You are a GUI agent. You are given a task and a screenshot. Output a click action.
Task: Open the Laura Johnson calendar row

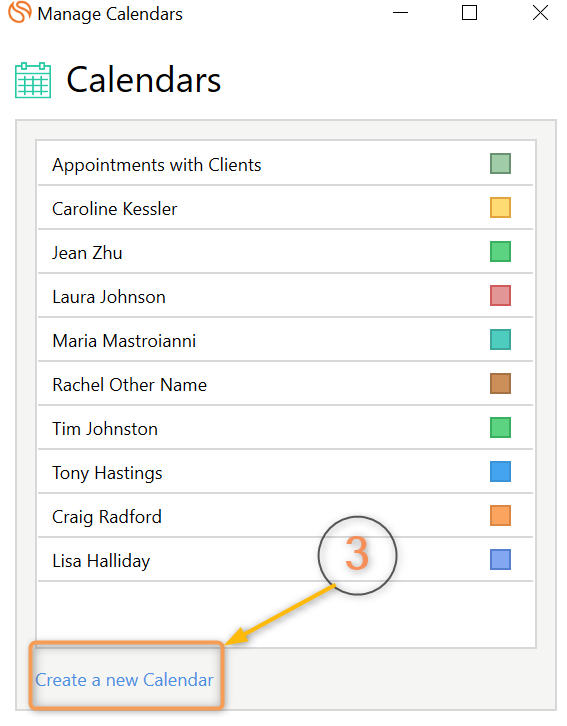(x=285, y=296)
